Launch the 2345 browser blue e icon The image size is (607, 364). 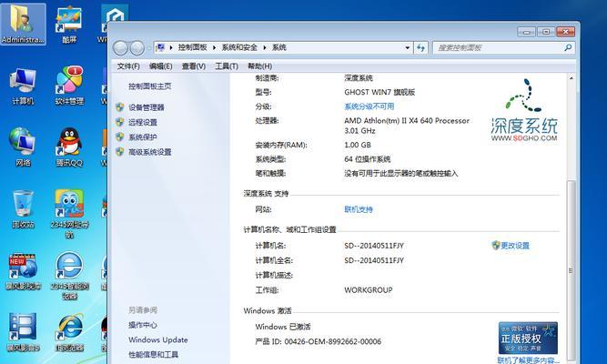69,276
